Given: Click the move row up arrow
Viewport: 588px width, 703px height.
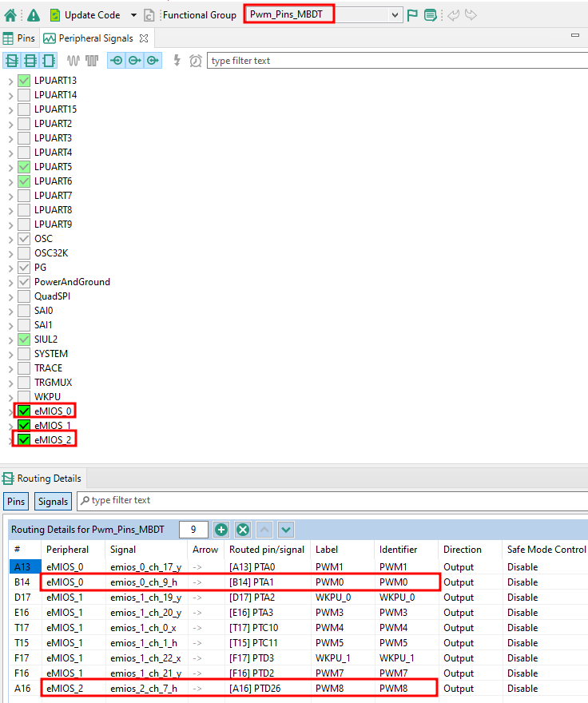Looking at the screenshot, I should [x=264, y=530].
